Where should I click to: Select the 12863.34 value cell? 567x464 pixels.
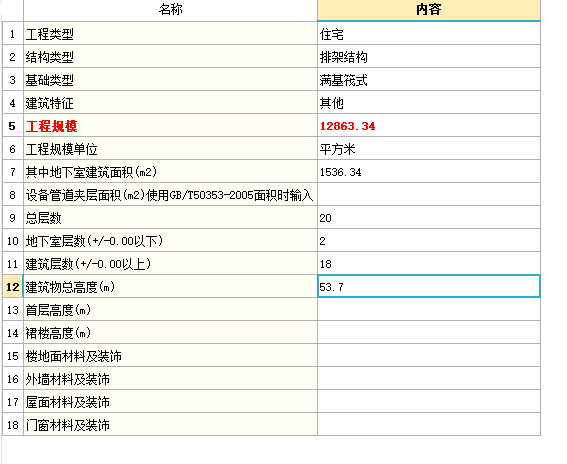[x=429, y=125]
